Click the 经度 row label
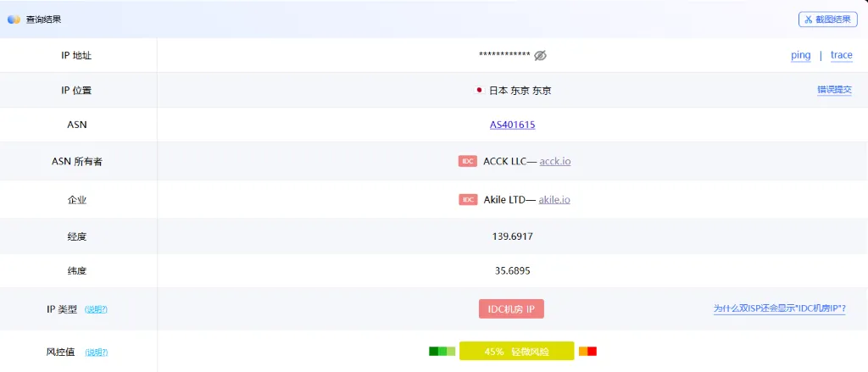 coord(77,236)
